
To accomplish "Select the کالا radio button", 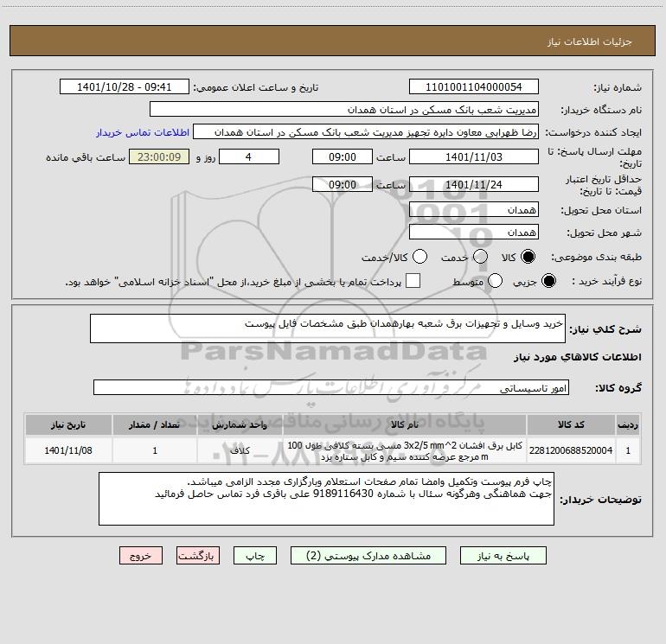I will (528, 257).
